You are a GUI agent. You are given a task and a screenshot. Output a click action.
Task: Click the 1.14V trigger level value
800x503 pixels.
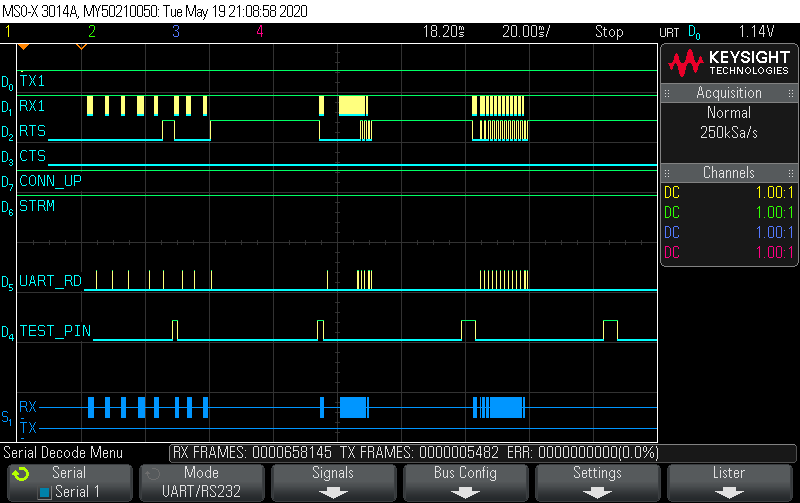pos(756,32)
